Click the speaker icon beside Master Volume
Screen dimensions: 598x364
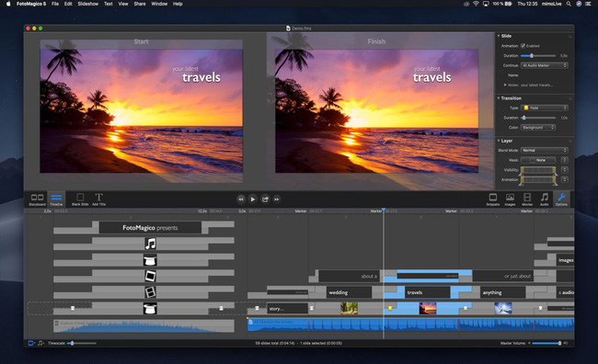click(x=566, y=343)
